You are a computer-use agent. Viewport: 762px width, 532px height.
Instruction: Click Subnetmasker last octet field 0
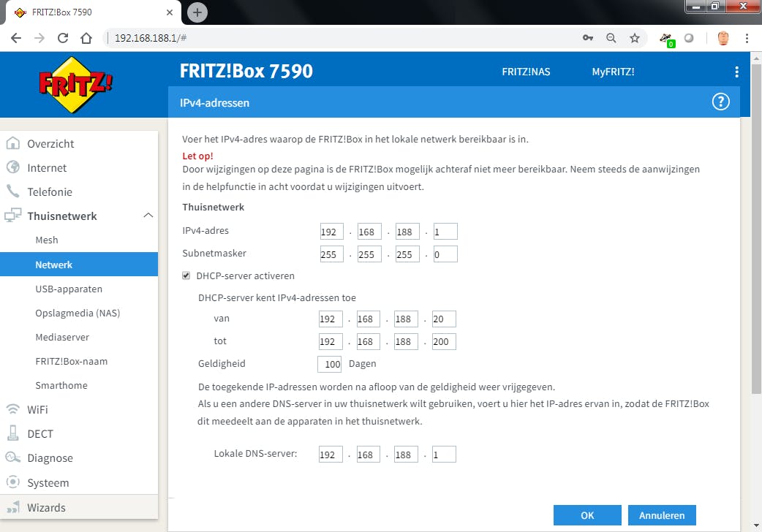[445, 254]
